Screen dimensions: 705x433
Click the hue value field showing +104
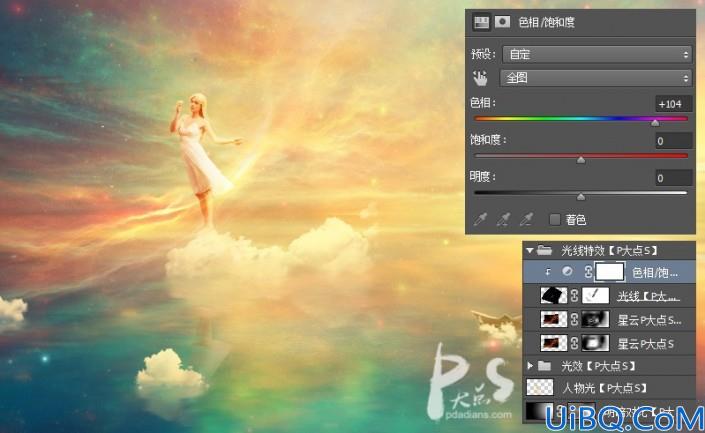click(x=673, y=104)
